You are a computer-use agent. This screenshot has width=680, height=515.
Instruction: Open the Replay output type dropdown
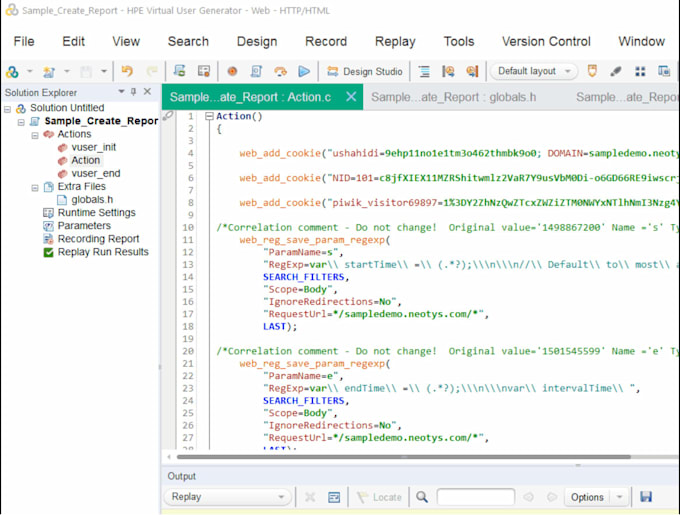point(228,497)
